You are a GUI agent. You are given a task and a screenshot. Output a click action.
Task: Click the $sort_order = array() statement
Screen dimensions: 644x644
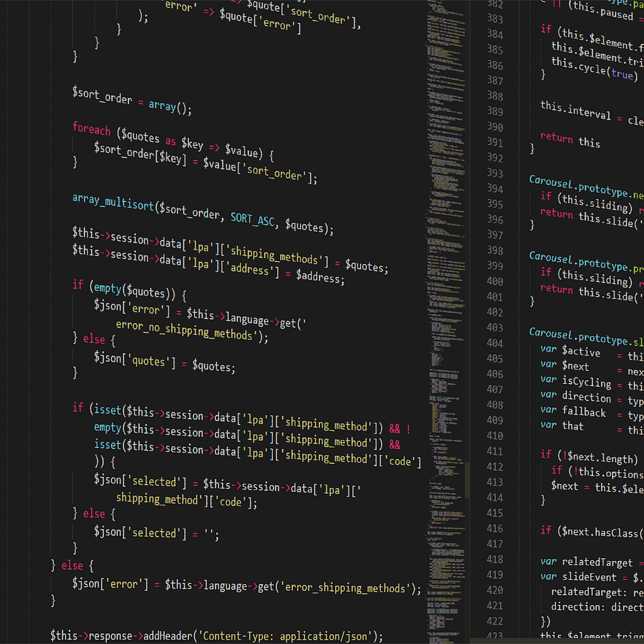coord(132,101)
